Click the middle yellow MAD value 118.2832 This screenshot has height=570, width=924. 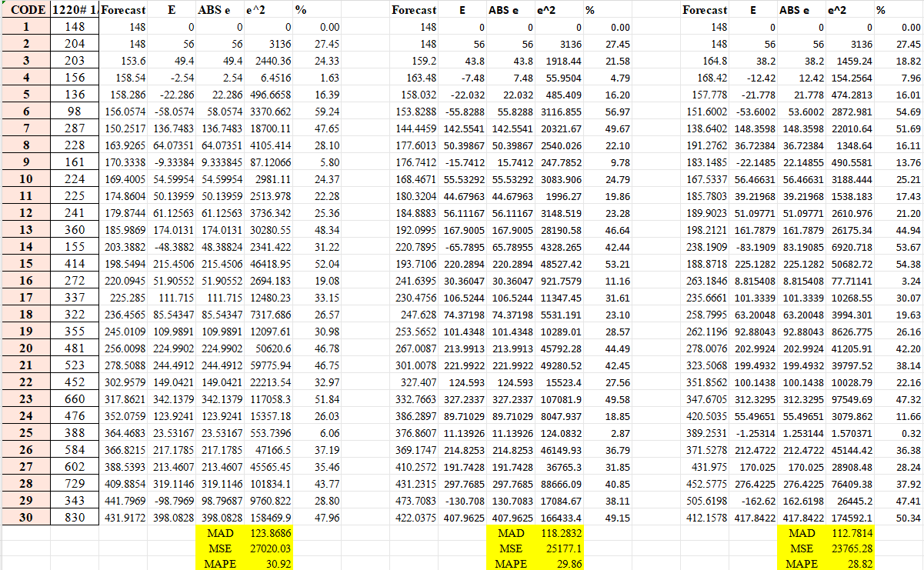(563, 532)
